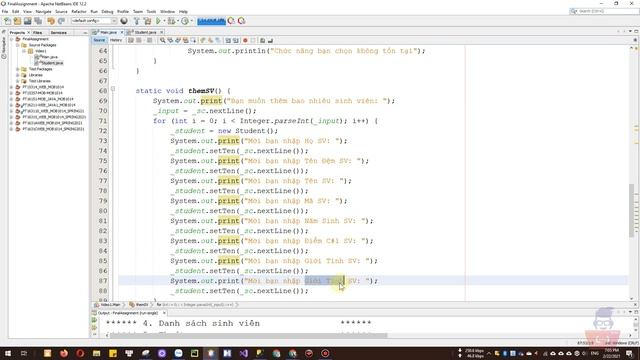Click the Shift Line Left icon in editor toolbar
Viewport: 640px width, 360px height.
(228, 40)
